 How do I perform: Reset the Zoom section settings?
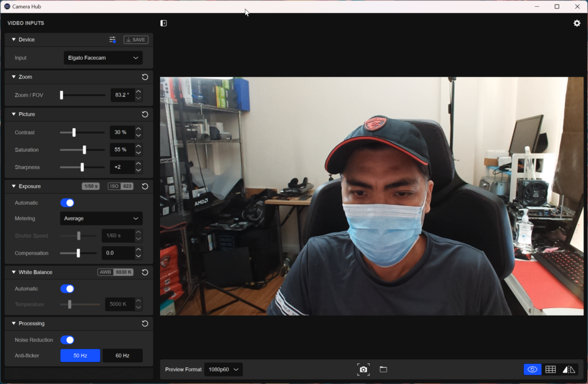pyautogui.click(x=145, y=77)
